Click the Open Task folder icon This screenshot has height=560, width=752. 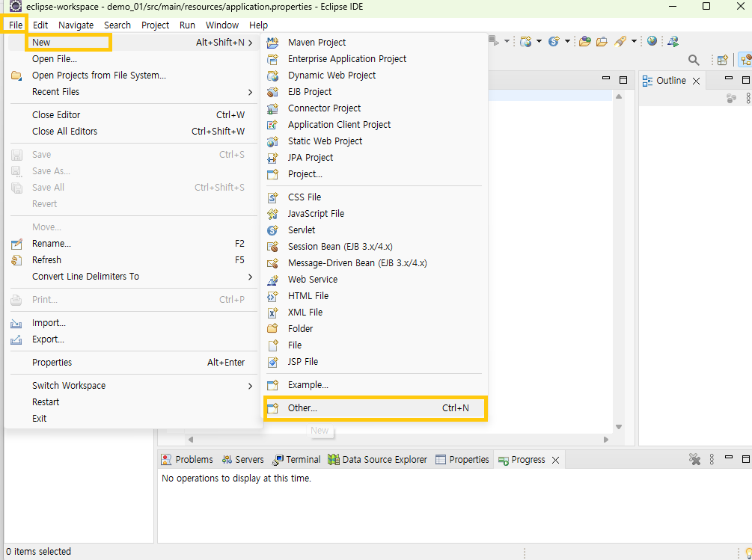(x=602, y=42)
